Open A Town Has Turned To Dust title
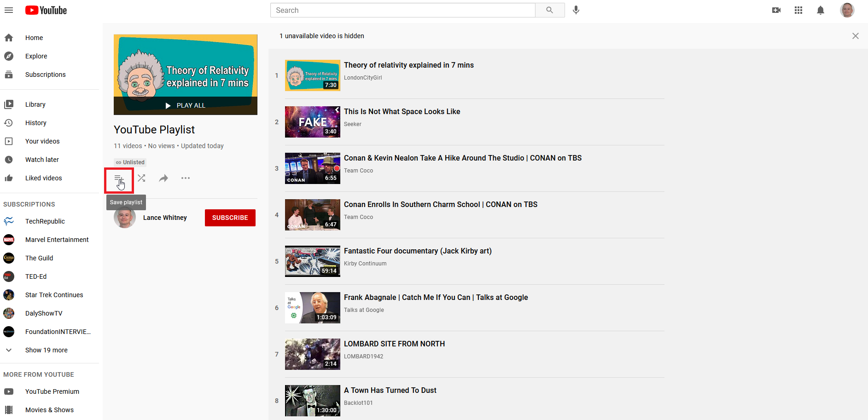This screenshot has height=420, width=868. [390, 390]
